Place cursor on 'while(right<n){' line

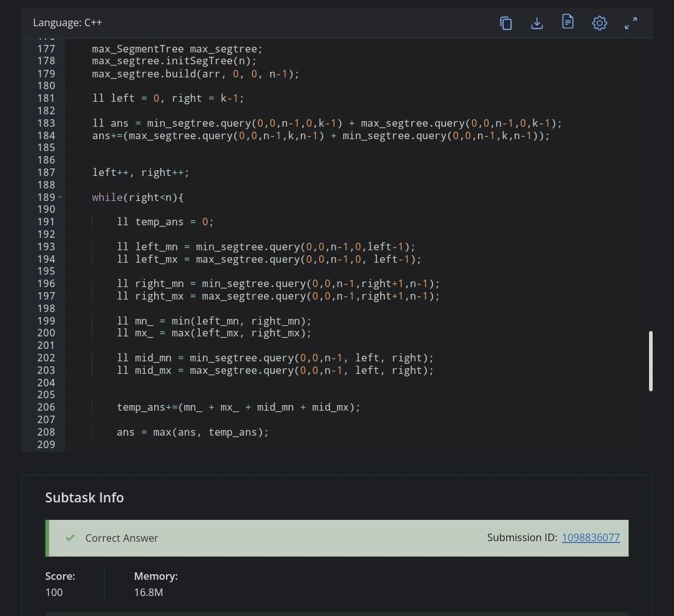(x=137, y=197)
